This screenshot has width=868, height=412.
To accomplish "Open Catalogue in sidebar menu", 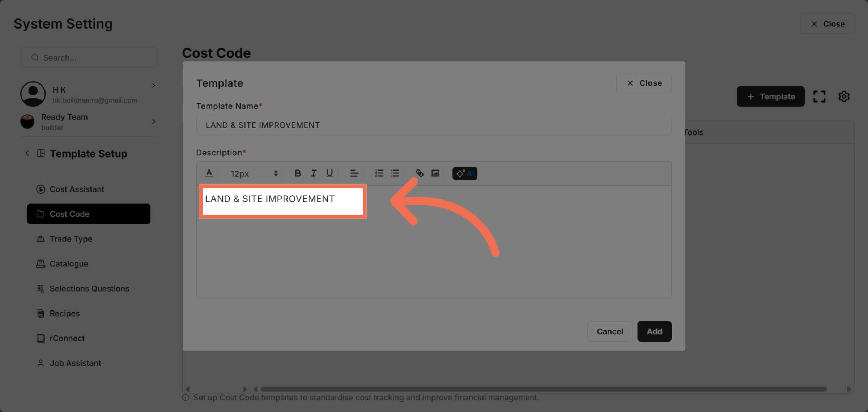I will (69, 264).
